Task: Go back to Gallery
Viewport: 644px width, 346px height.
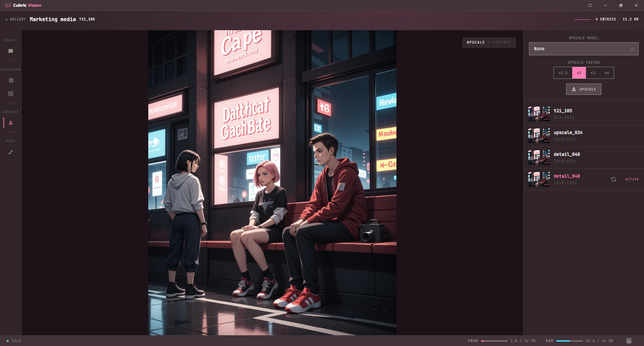Action: (15, 19)
